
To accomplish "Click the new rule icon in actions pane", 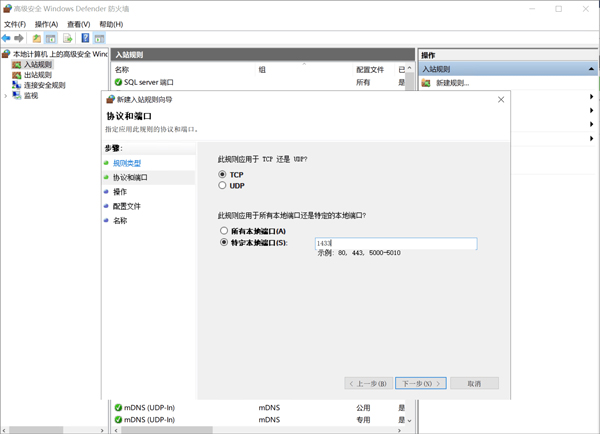I will coord(426,83).
